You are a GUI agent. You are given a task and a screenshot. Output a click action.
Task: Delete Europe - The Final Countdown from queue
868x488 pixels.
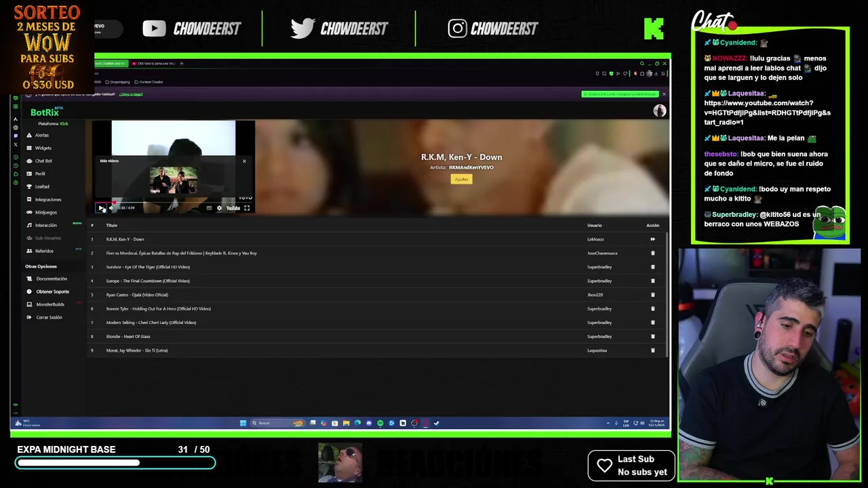[652, 281]
